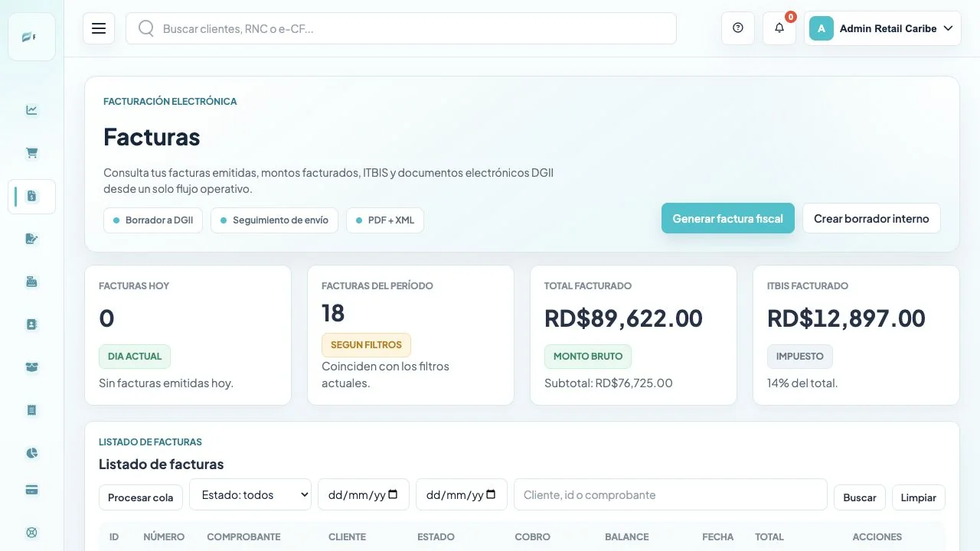Click the 'PDF + XML' chip

(x=385, y=220)
